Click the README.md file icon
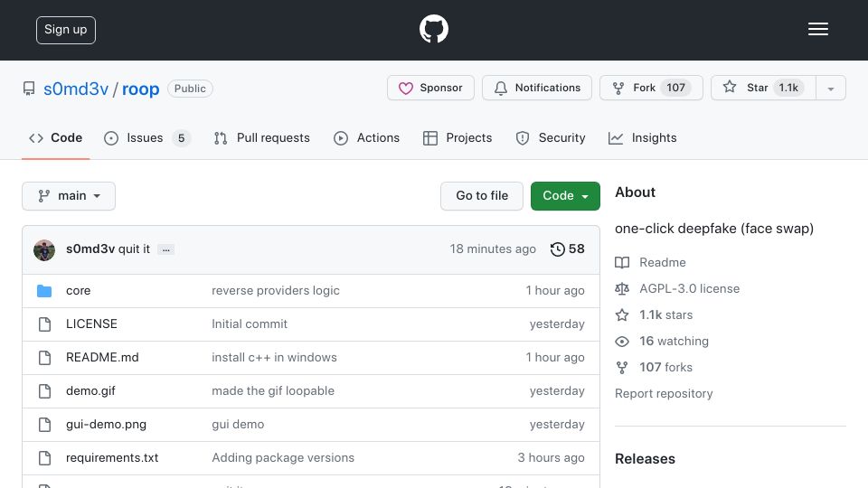 45,358
